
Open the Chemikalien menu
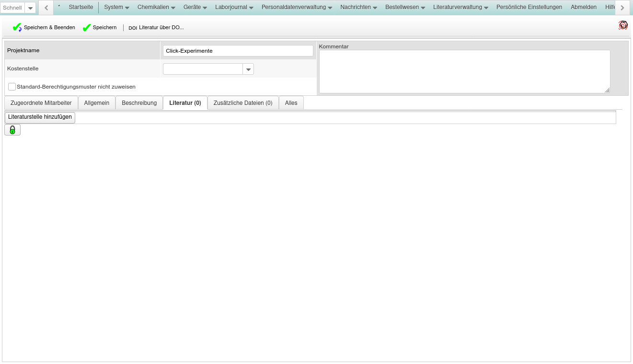156,7
